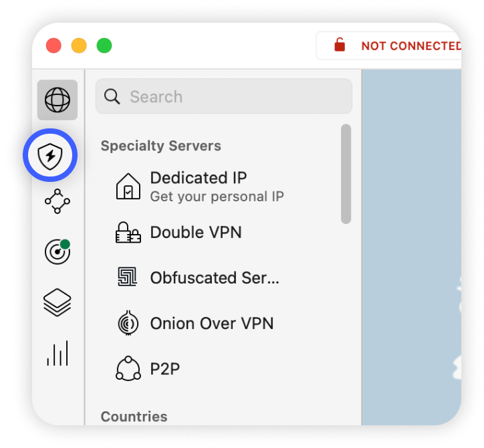This screenshot has width=484, height=448.
Task: Click the Double VPN padlocks icon
Action: (128, 233)
